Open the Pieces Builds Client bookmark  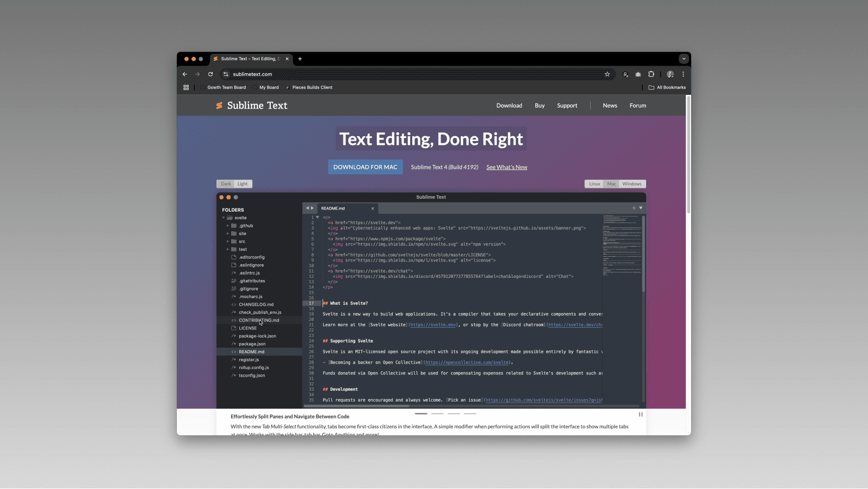point(309,87)
